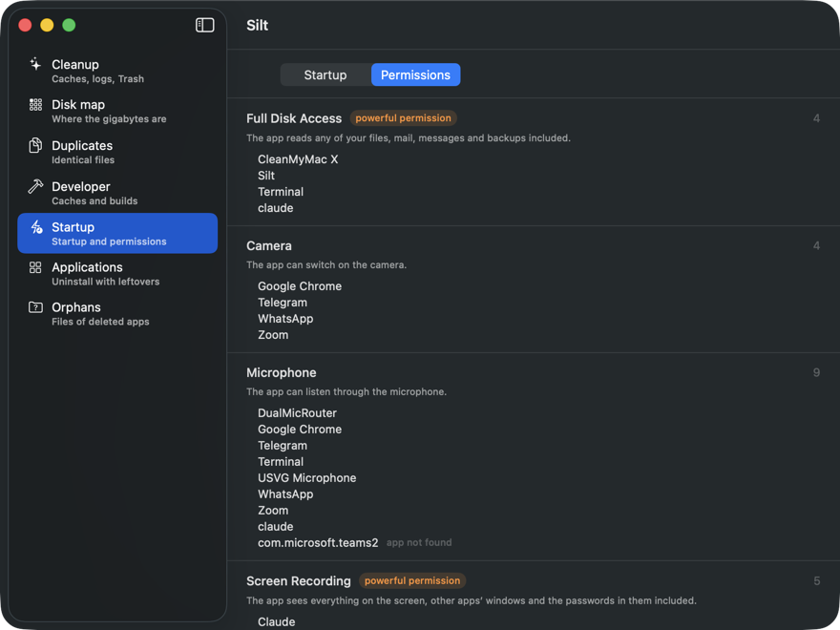
Task: Click the Camera count 4
Action: point(816,246)
